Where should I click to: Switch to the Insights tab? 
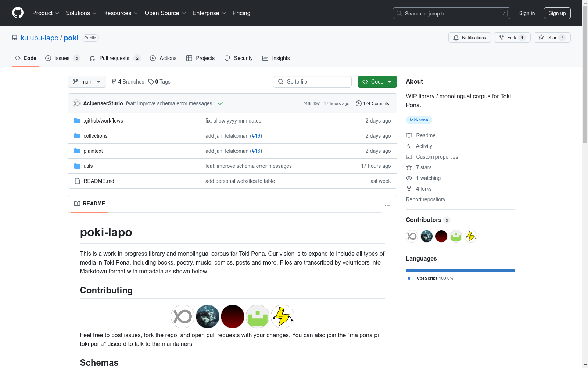tap(276, 58)
